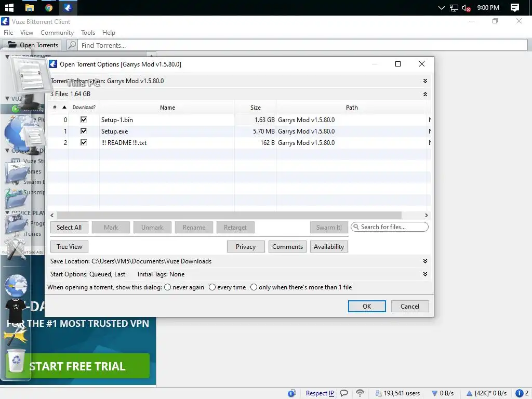Screen dimensions: 532x399
Task: Click the download speed arrow indicator
Action: (x=434, y=393)
